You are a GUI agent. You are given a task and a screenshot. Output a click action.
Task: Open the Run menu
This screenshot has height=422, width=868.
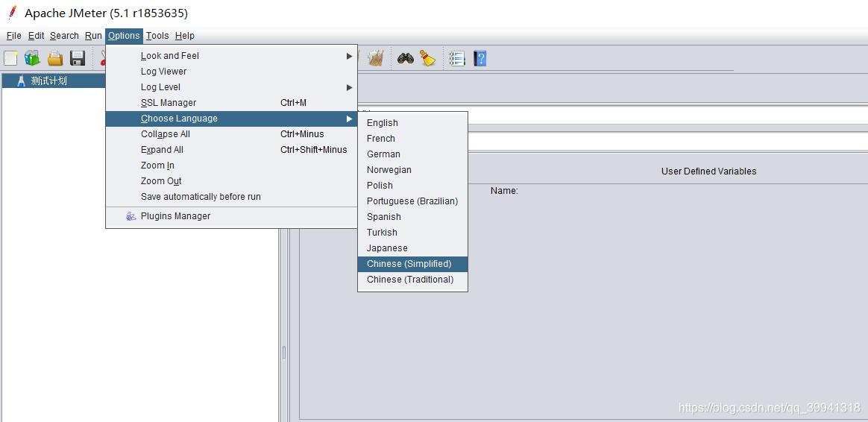click(93, 36)
